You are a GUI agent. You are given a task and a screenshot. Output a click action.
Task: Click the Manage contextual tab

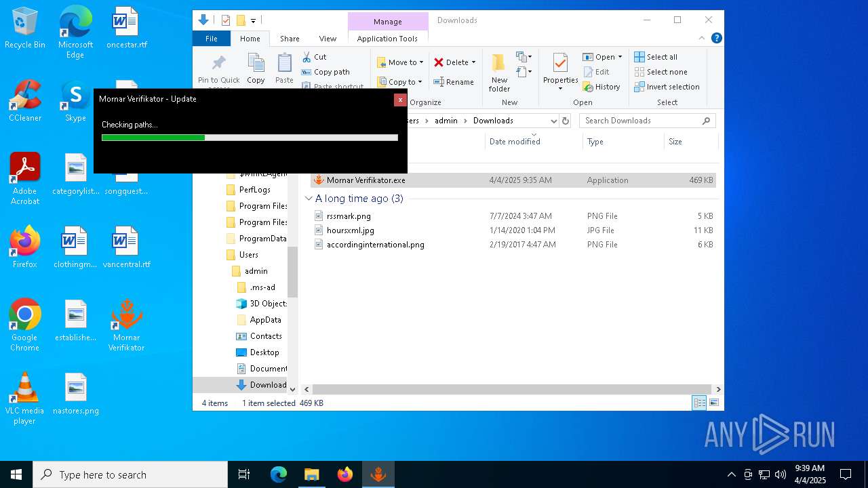(x=388, y=22)
